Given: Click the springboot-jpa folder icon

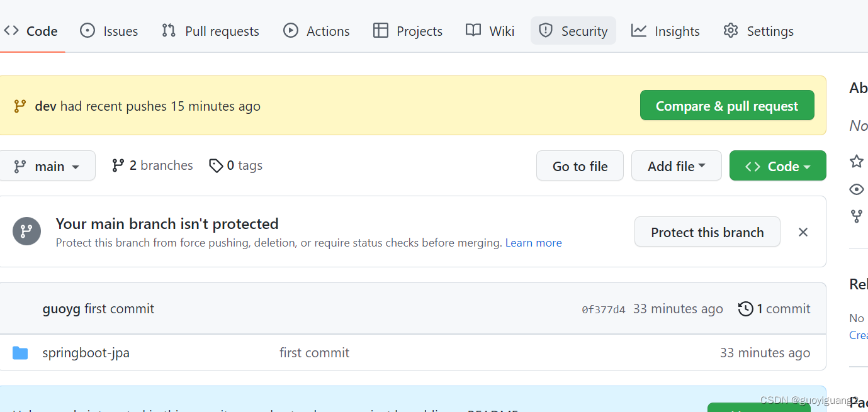Looking at the screenshot, I should point(20,353).
